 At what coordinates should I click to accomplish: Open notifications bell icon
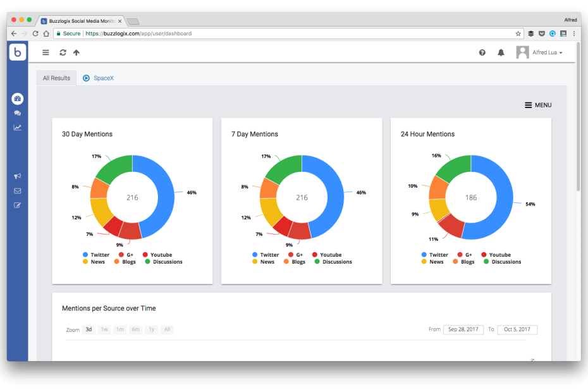(x=501, y=52)
